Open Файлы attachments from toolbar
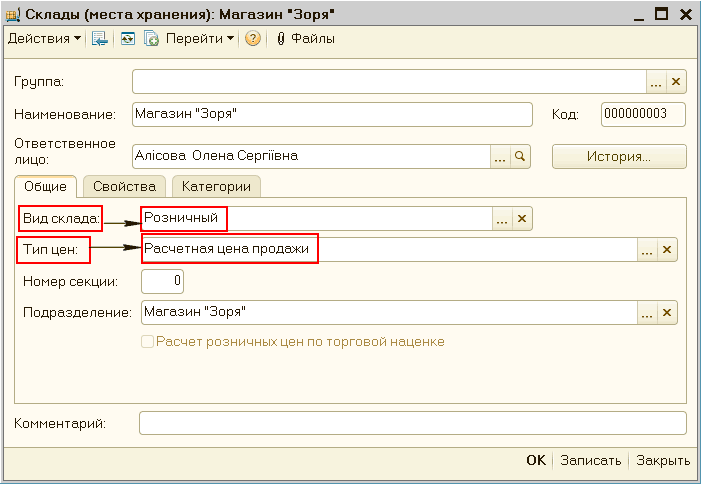Screen dimensions: 701x484 [304, 39]
